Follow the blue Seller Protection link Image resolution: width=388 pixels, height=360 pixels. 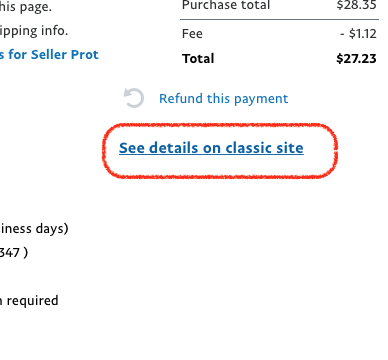(49, 54)
